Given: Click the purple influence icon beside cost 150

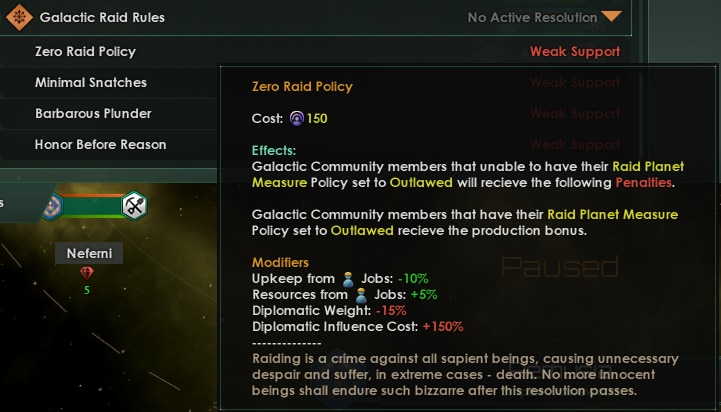Looking at the screenshot, I should [297, 118].
